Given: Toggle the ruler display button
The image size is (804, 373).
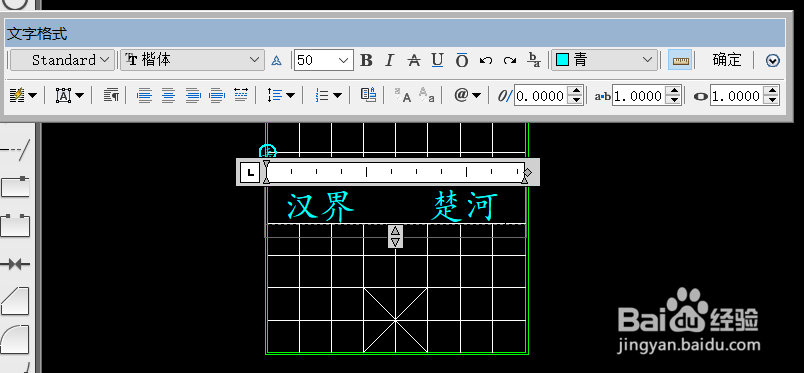Looking at the screenshot, I should coord(680,61).
